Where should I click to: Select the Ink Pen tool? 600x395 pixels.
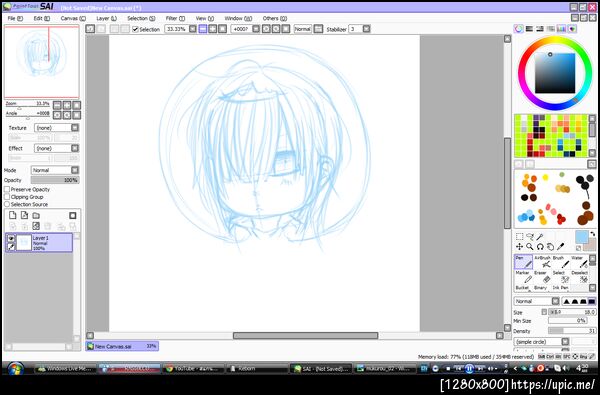tap(560, 287)
